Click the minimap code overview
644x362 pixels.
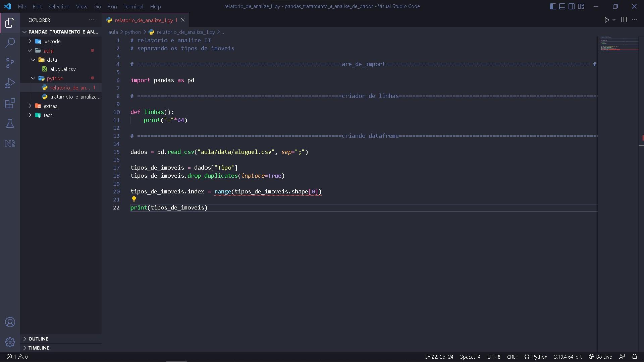[x=619, y=44]
